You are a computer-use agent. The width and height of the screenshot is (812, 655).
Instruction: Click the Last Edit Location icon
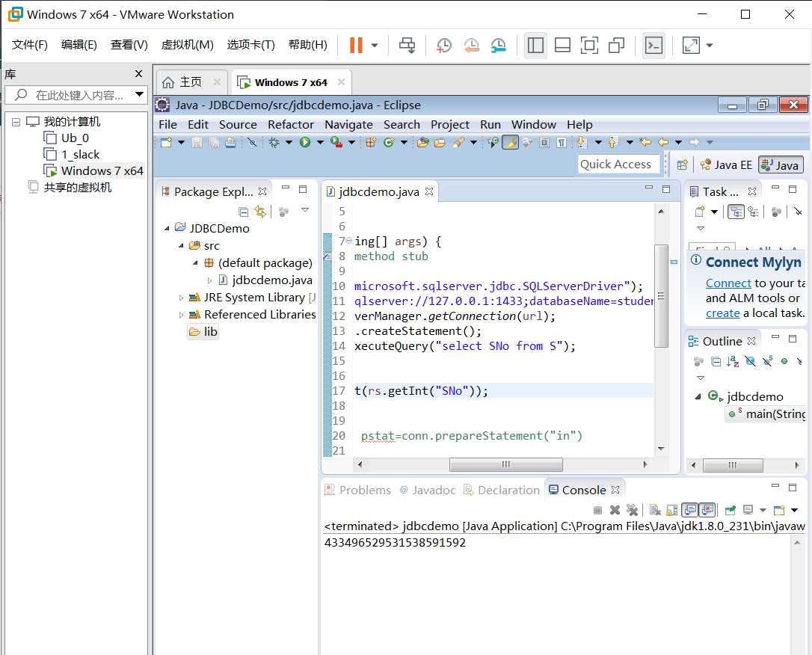[x=645, y=142]
